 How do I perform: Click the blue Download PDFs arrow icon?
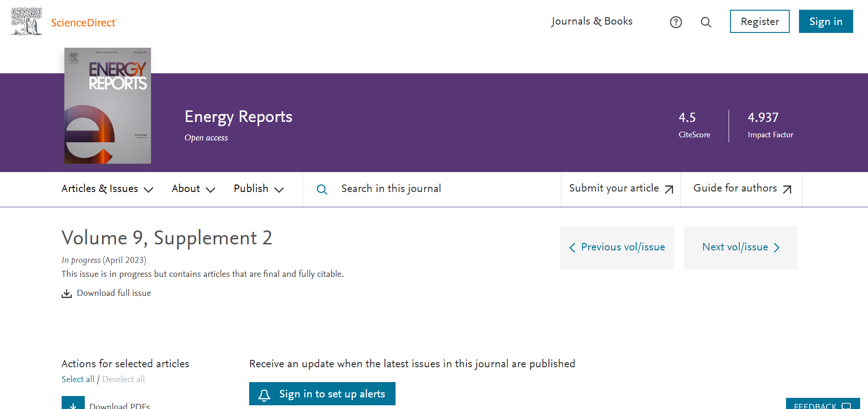click(x=73, y=403)
